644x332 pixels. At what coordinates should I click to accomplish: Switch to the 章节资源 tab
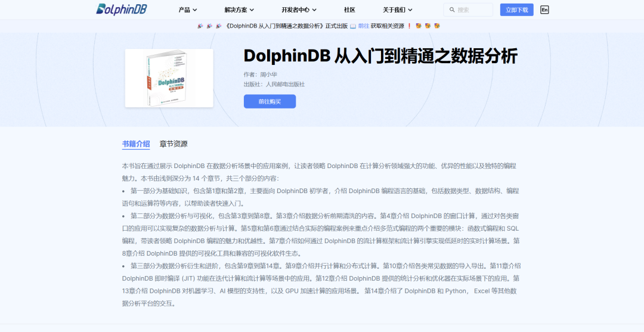(x=174, y=144)
